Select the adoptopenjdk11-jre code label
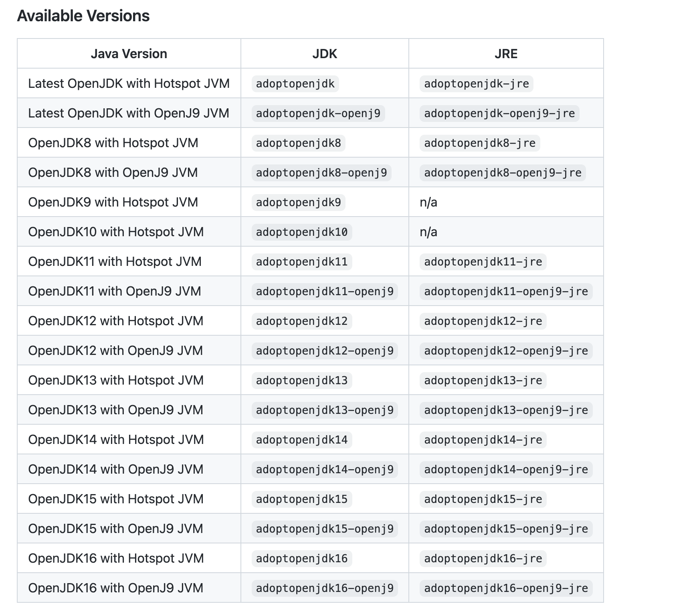 point(483,262)
